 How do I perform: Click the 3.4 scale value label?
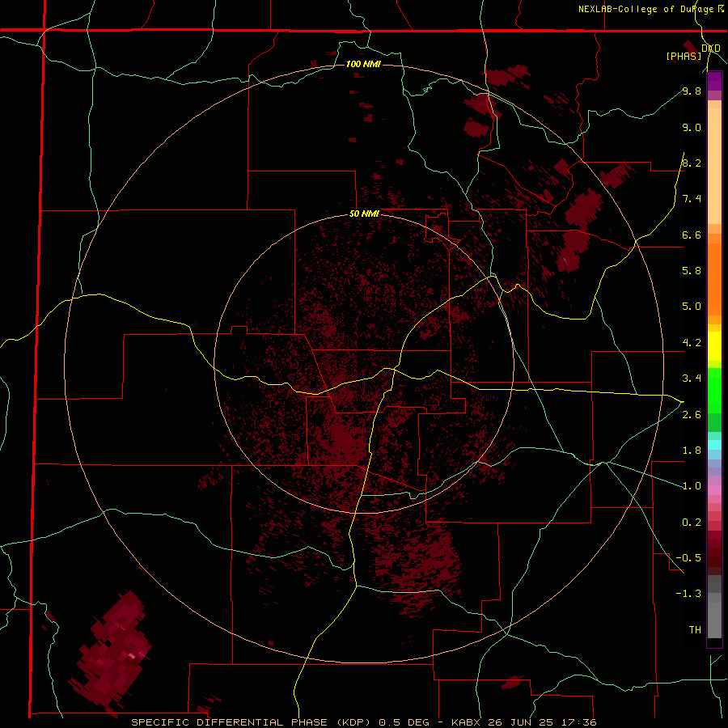[692, 379]
